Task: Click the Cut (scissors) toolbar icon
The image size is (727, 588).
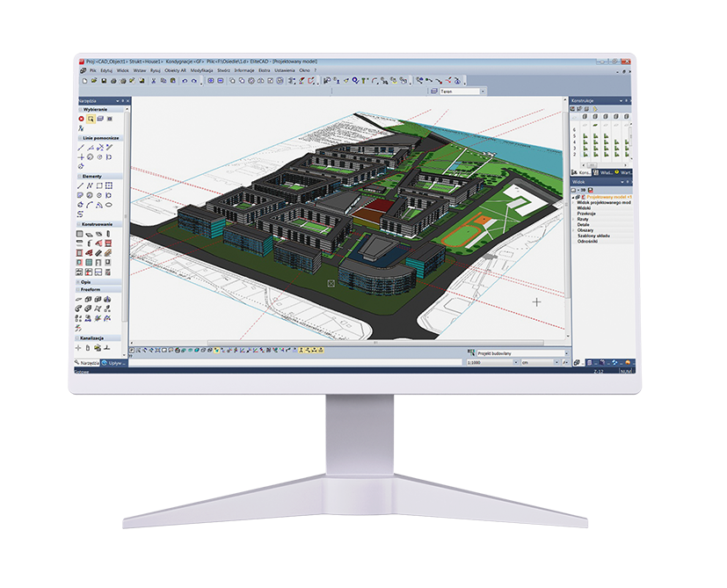Action: tap(152, 80)
